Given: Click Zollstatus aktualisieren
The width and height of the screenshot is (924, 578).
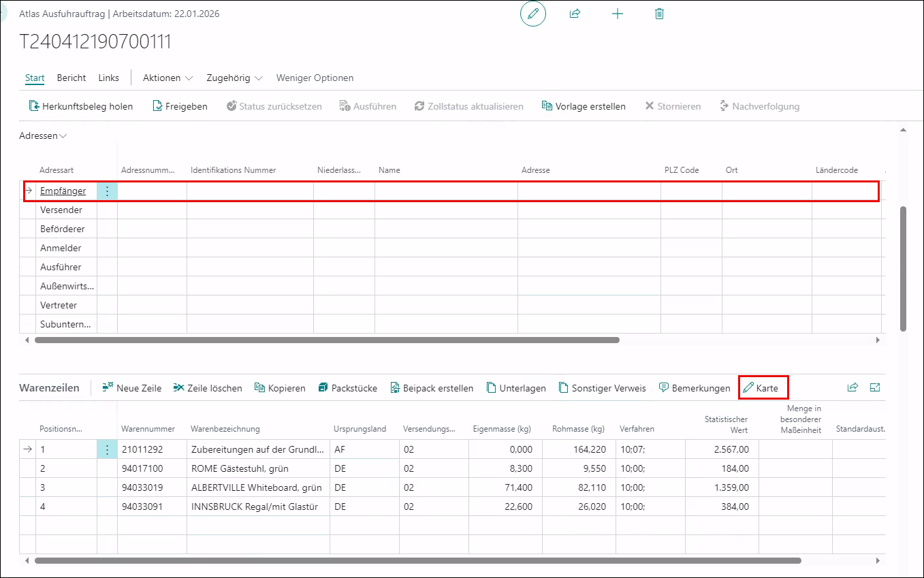Looking at the screenshot, I should pos(469,106).
